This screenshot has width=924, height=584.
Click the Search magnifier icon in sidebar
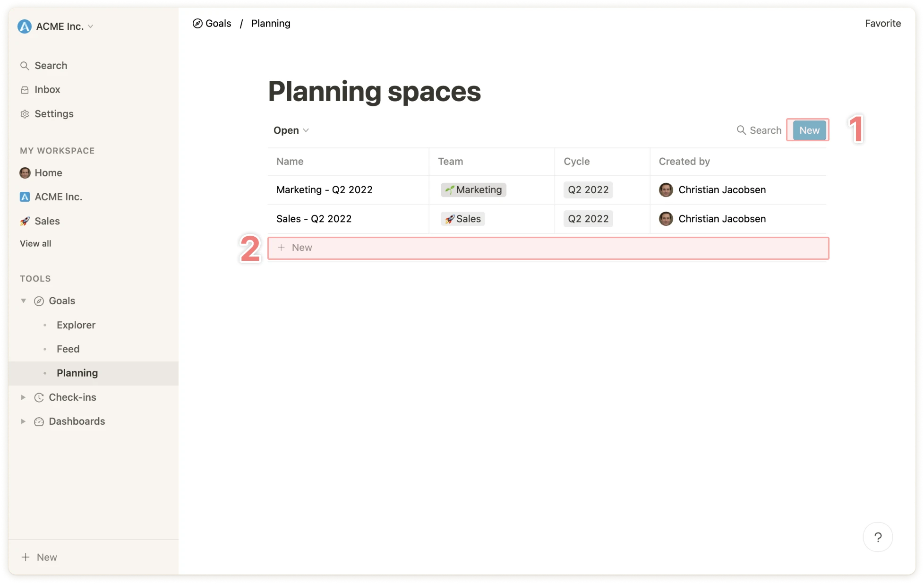tap(25, 66)
